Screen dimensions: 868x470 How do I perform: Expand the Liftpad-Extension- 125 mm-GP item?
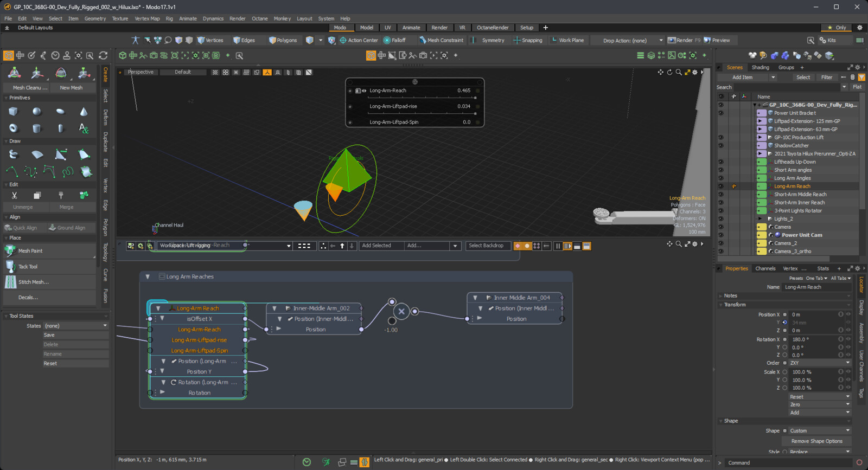[759, 121]
